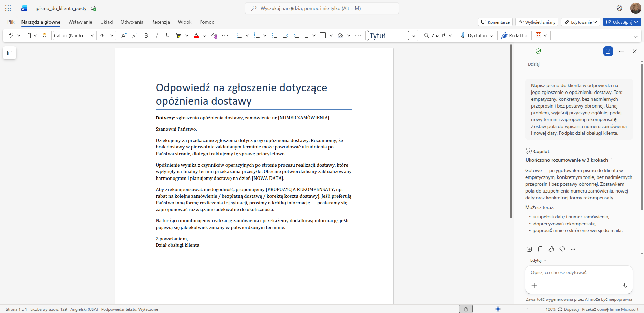This screenshot has height=313, width=644.
Task: Expand highlight color dropdown arrow
Action: click(187, 35)
